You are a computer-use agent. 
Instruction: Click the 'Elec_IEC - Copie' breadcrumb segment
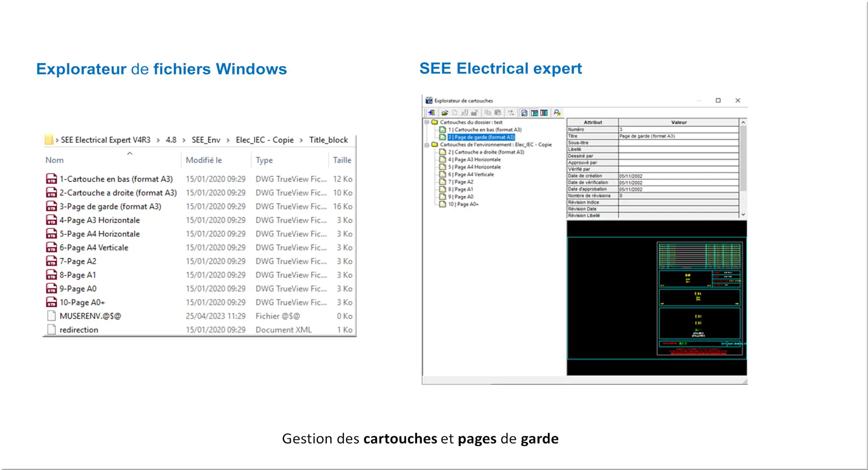coord(265,140)
